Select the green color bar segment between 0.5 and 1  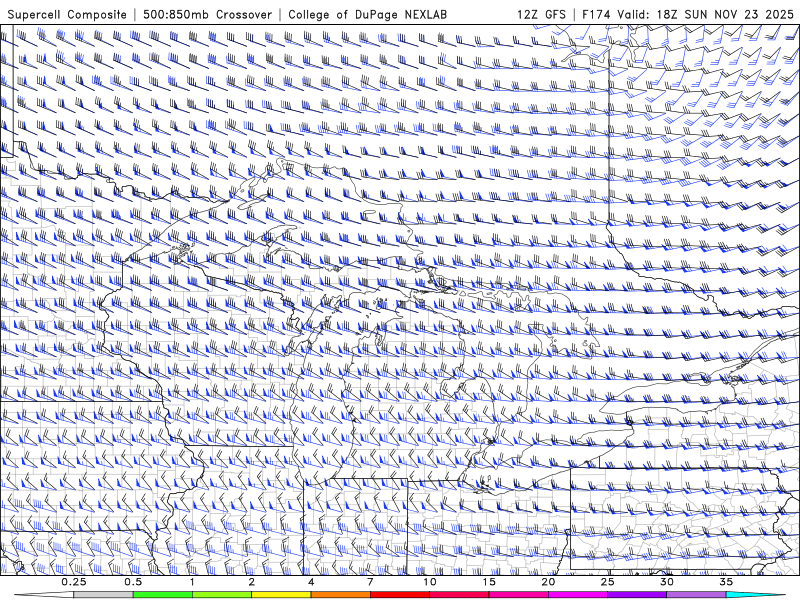[162, 595]
